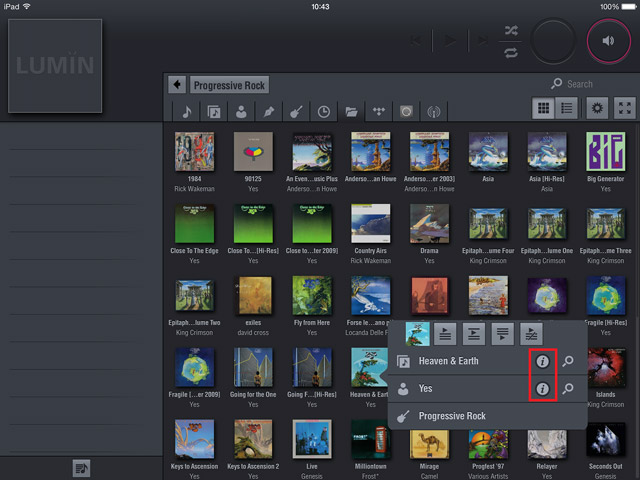The image size is (640, 480).
Task: Skip to next track
Action: (483, 40)
